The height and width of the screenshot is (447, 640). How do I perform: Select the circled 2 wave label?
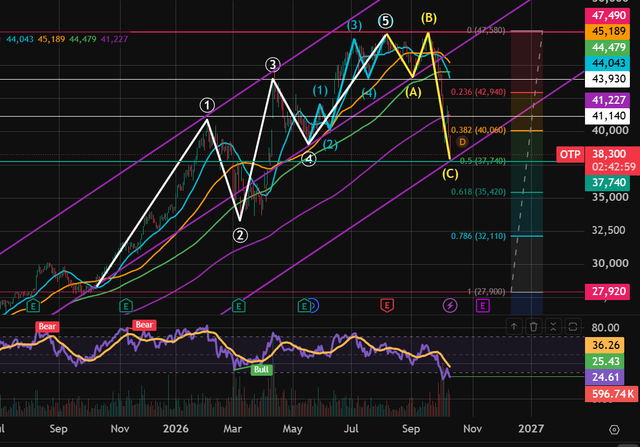click(x=240, y=235)
